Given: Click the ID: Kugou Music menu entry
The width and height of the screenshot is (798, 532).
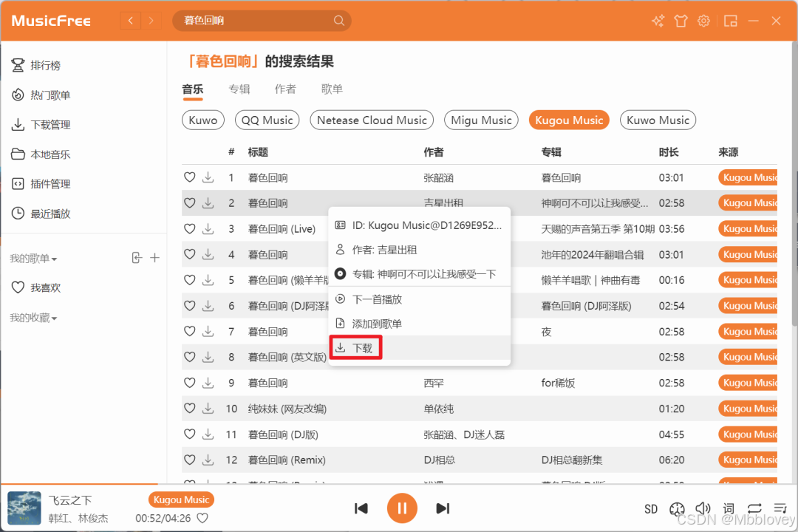Looking at the screenshot, I should coord(420,225).
